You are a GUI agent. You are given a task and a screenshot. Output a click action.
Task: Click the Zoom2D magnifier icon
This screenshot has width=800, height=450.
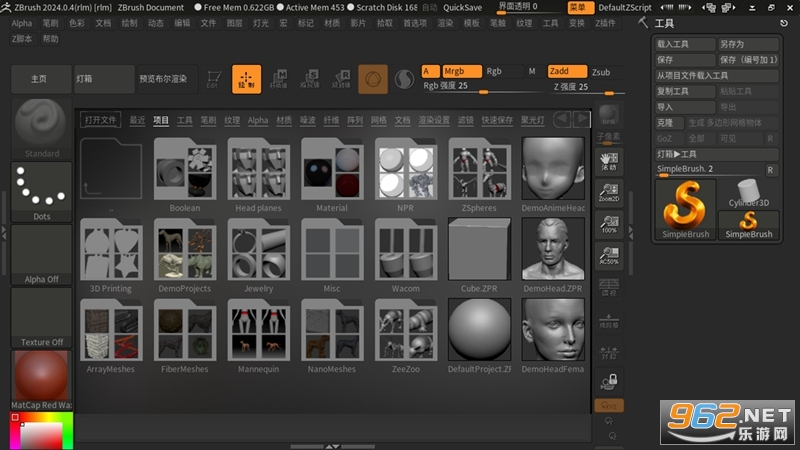point(609,193)
